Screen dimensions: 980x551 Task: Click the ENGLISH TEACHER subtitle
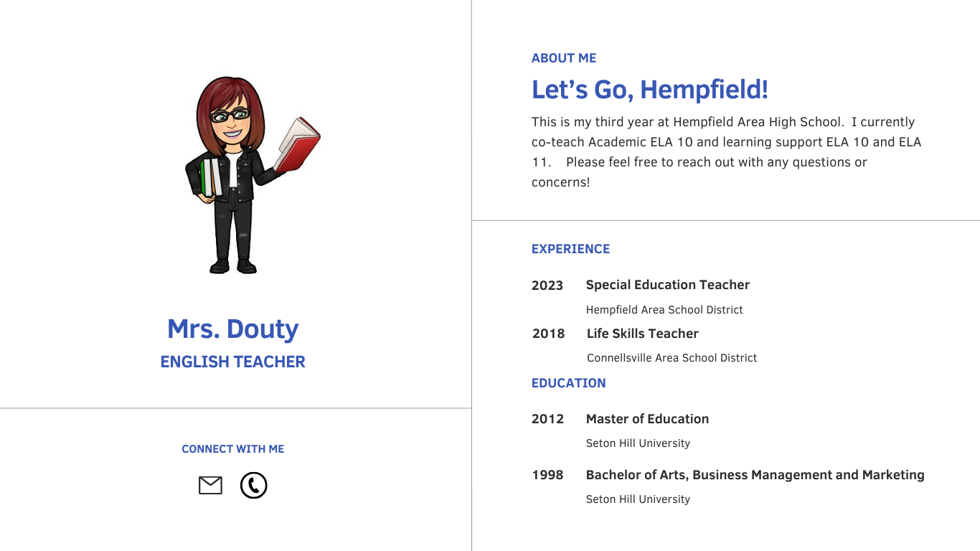[233, 362]
